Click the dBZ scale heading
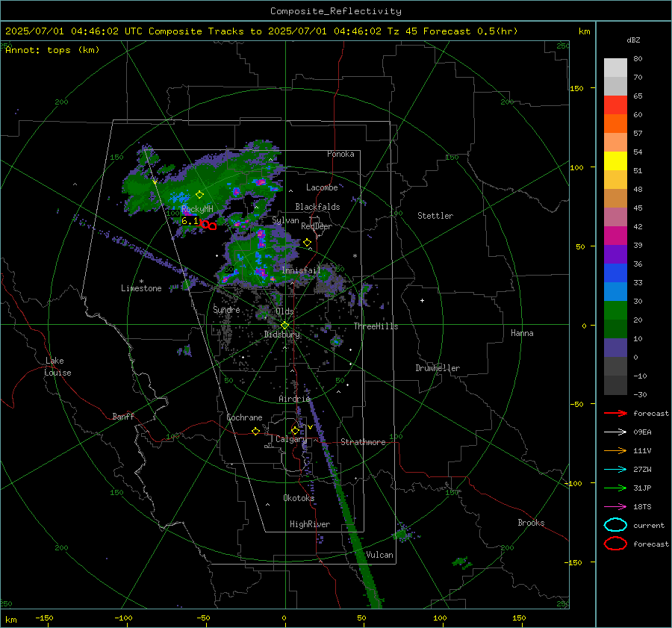The height and width of the screenshot is (628, 672). click(633, 40)
